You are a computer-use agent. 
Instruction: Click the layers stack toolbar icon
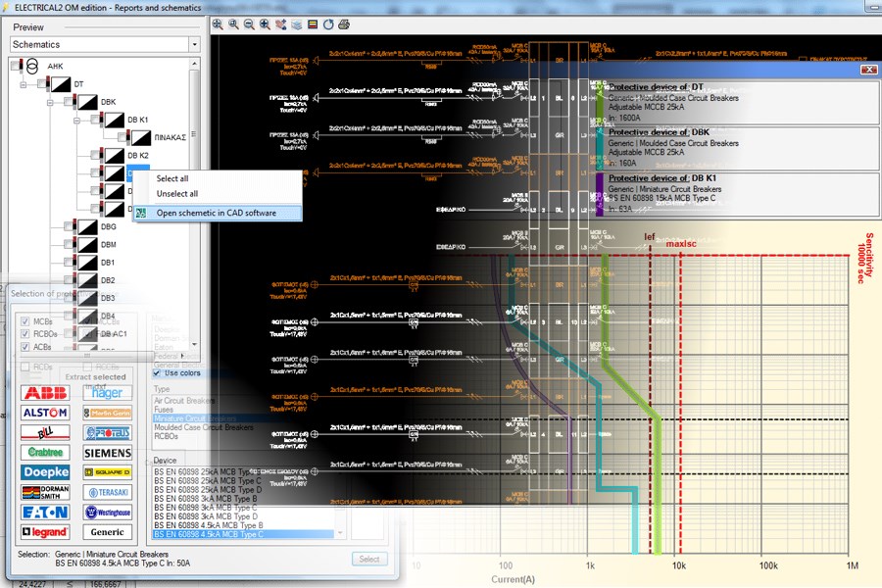296,24
